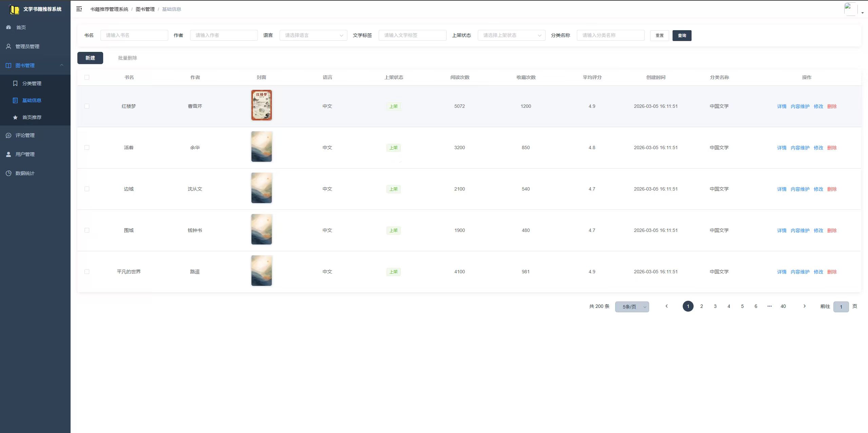868x433 pixels.
Task: Click the person icon beside 管理员管理
Action: [x=9, y=46]
